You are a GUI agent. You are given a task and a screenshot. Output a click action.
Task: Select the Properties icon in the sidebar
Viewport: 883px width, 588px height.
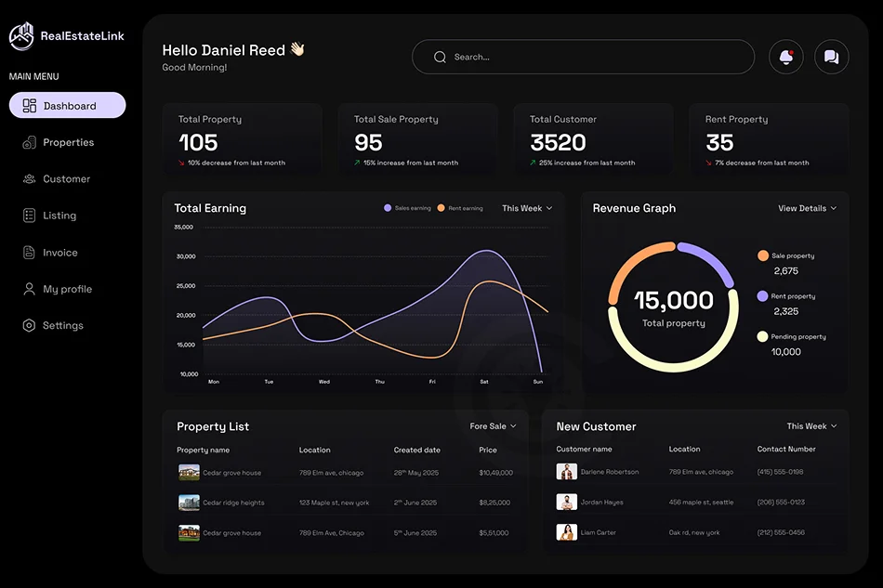[x=29, y=142]
